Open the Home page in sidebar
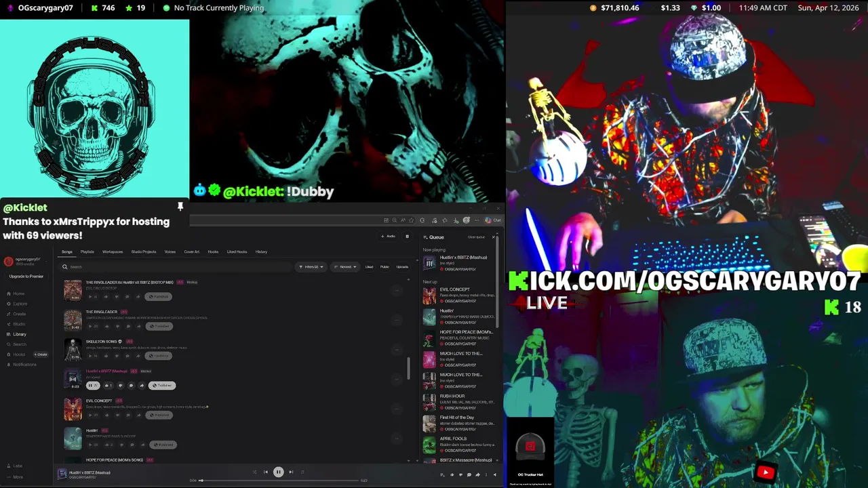Screen dimensions: 868x488 pyautogui.click(x=16, y=293)
